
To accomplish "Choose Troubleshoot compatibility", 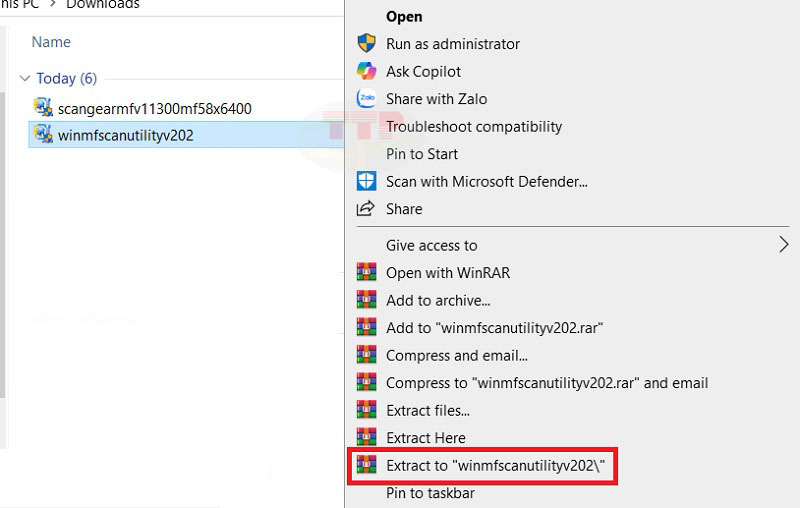I will click(x=473, y=126).
